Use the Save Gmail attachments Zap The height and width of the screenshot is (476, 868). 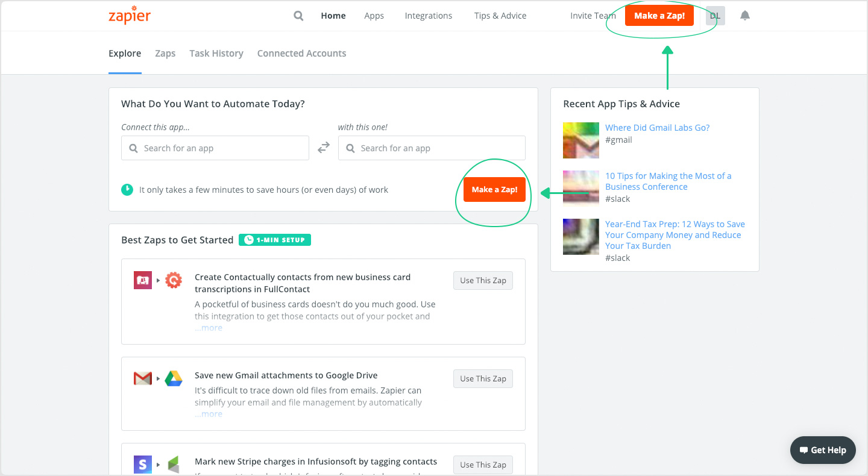tap(483, 378)
